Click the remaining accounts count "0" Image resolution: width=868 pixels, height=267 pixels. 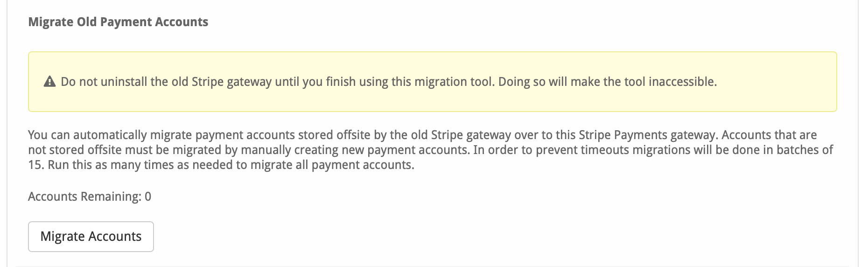148,197
